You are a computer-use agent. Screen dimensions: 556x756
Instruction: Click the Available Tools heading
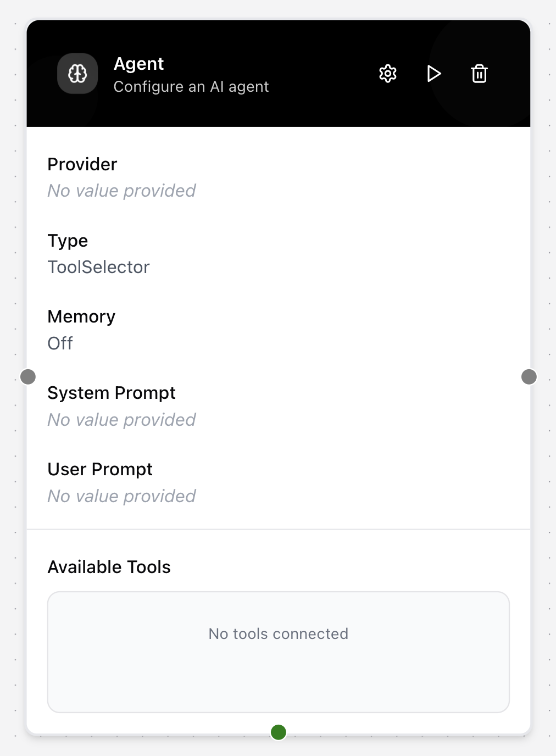coord(109,567)
